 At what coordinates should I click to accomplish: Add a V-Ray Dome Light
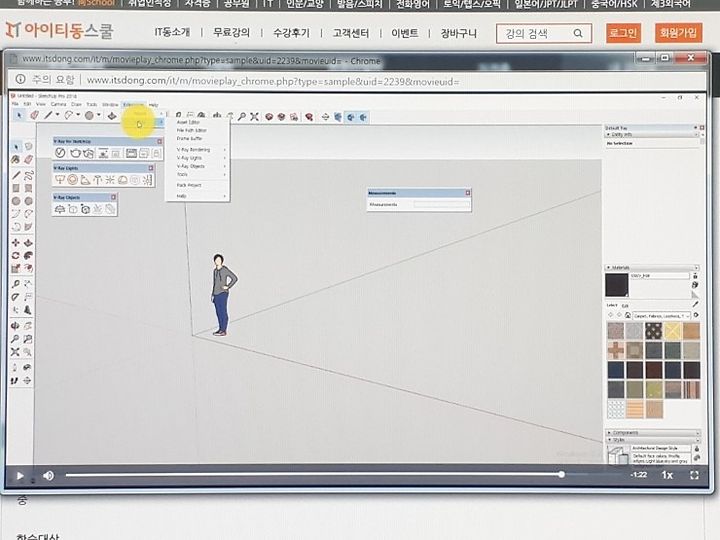point(122,180)
